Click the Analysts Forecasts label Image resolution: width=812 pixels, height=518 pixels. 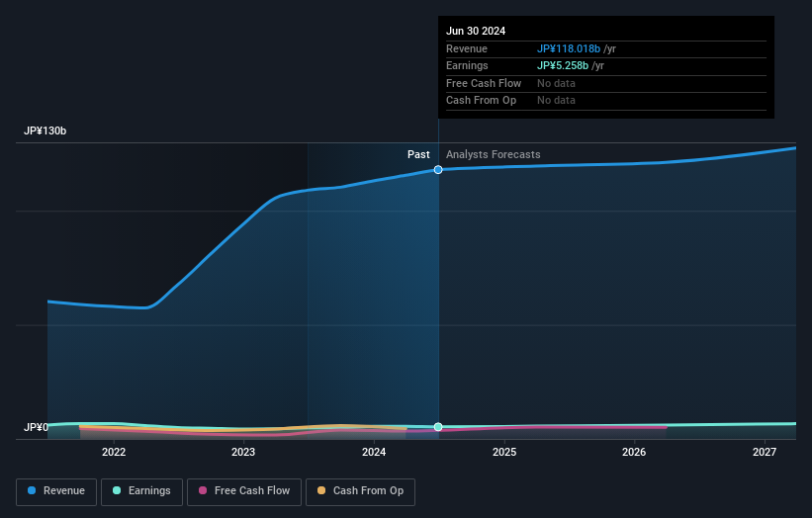point(493,154)
